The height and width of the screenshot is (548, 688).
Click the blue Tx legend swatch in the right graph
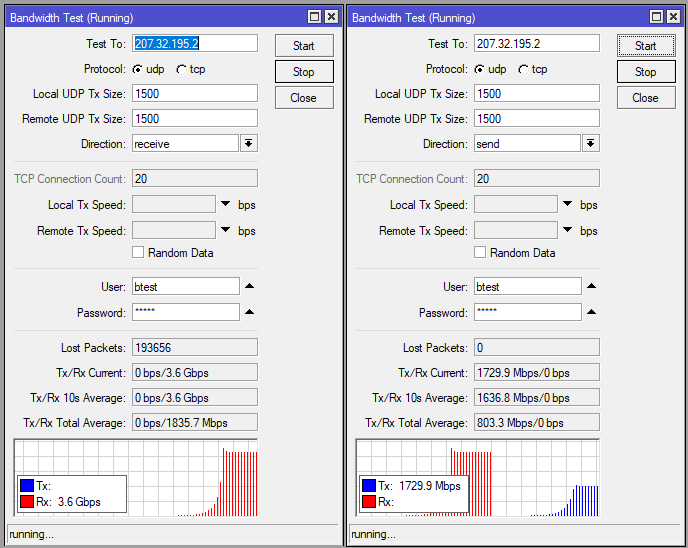coord(369,485)
